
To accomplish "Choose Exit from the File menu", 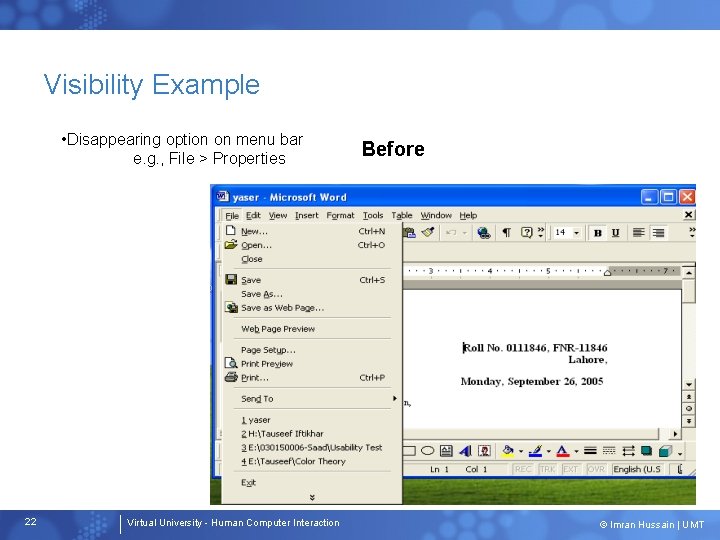I will click(312, 482).
